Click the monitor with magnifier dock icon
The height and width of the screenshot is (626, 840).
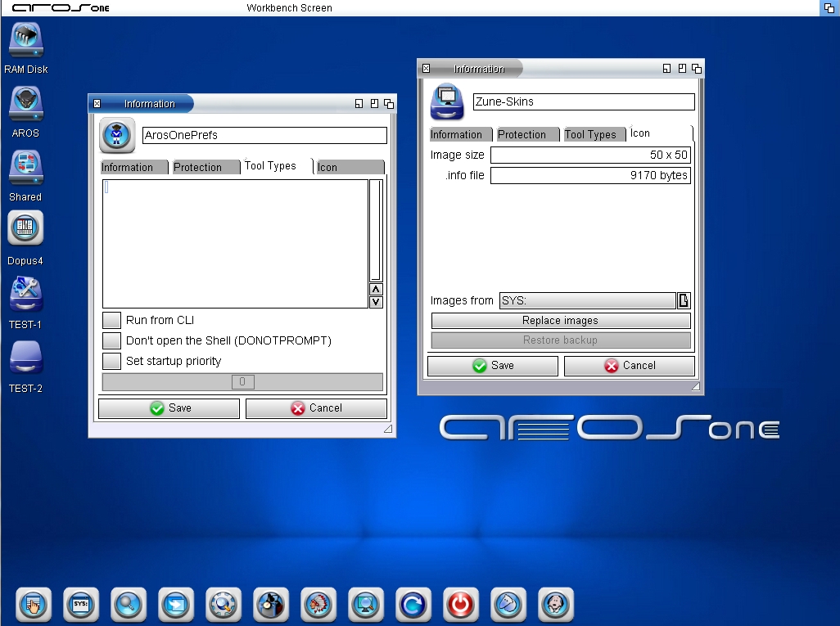(x=366, y=605)
